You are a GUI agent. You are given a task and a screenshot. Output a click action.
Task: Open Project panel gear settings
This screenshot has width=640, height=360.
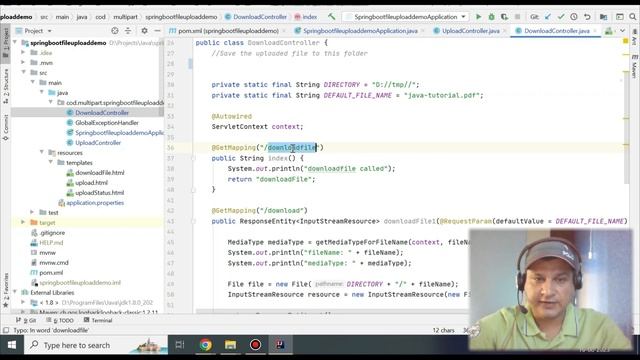tap(144, 31)
